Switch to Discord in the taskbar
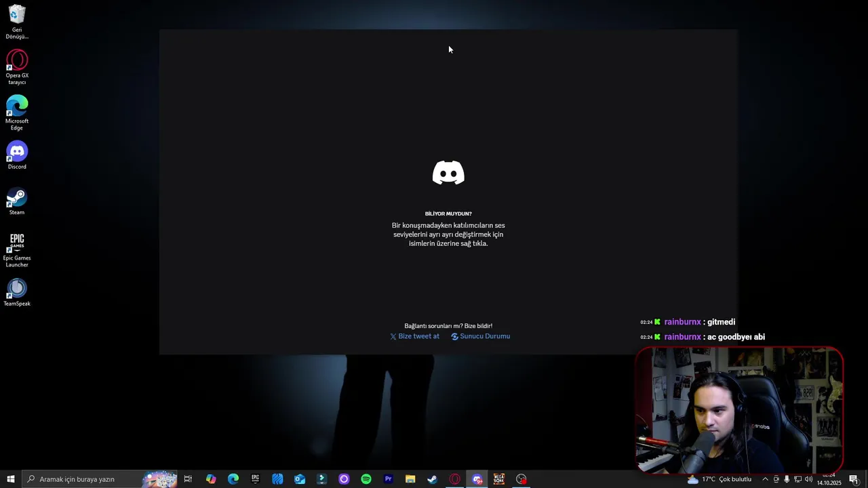Image resolution: width=868 pixels, height=488 pixels. (x=477, y=479)
